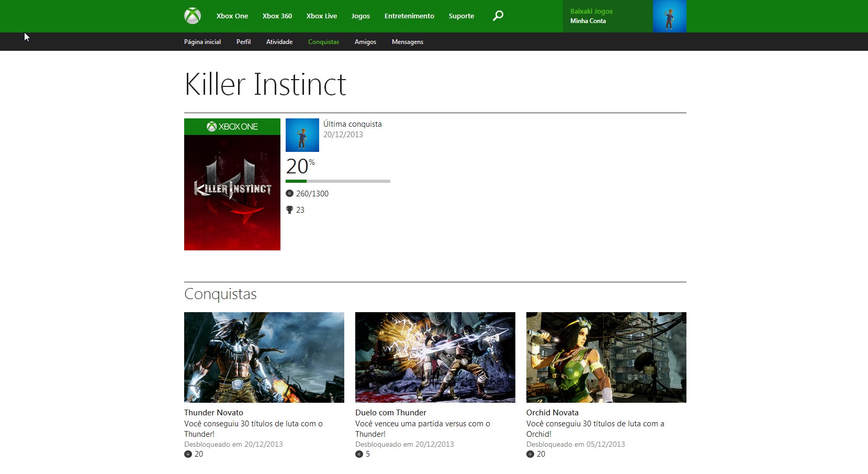The height and width of the screenshot is (474, 868).
Task: Click the 20/12/2013 date under Última conquista
Action: click(343, 135)
